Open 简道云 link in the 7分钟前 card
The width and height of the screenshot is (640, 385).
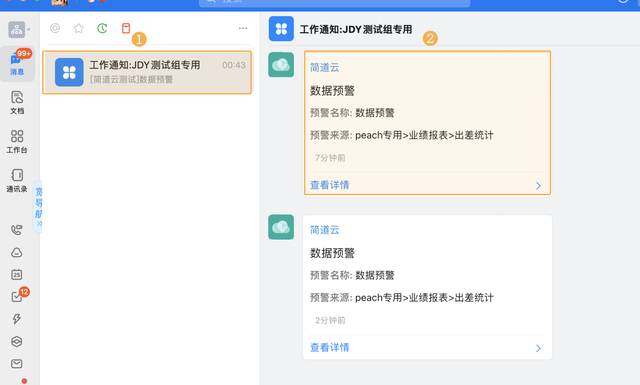pyautogui.click(x=324, y=67)
